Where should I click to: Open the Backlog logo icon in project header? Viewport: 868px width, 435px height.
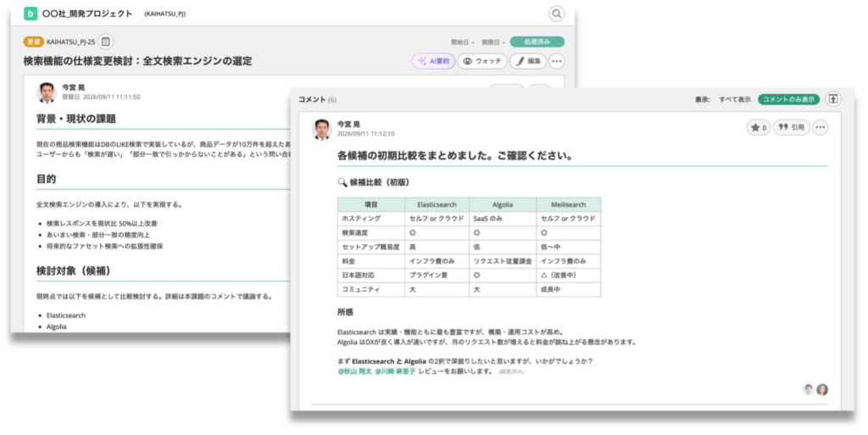click(x=31, y=14)
